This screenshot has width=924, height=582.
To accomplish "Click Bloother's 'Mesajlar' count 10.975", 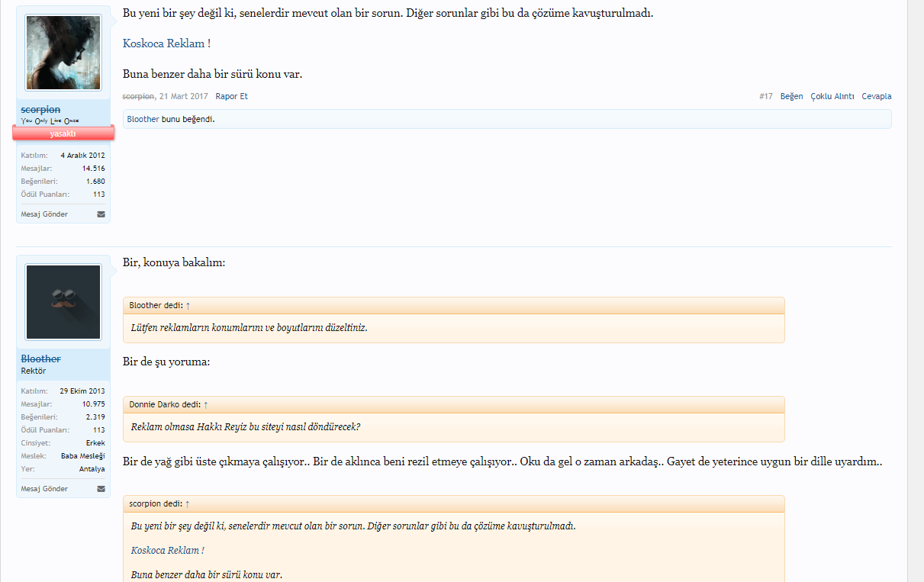I will coord(94,404).
